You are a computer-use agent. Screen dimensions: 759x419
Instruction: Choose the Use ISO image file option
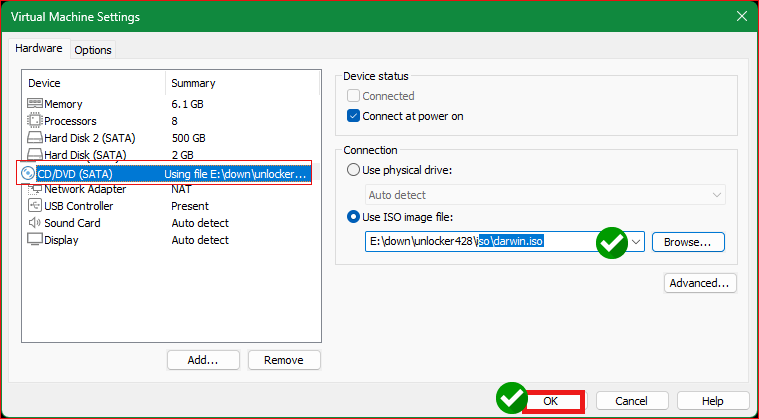point(353,217)
